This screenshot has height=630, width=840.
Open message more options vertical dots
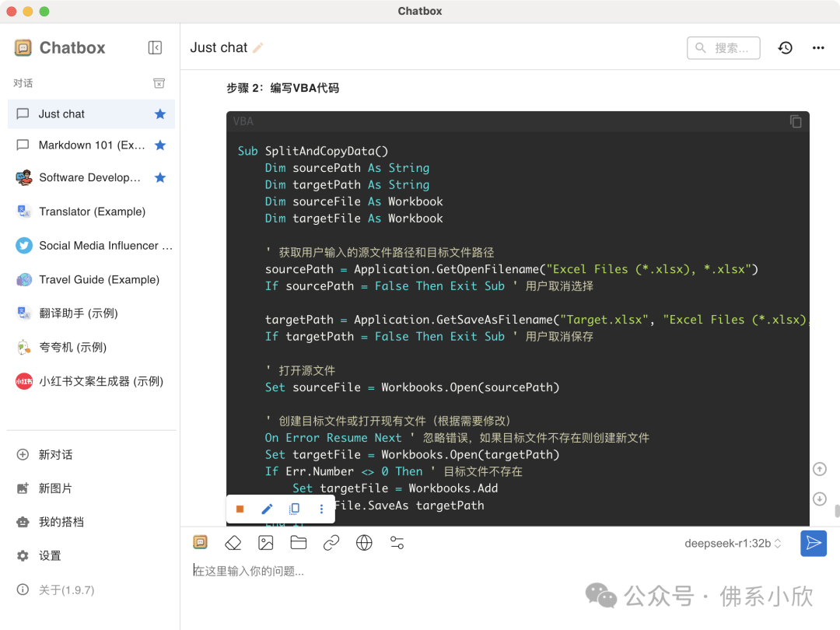pos(321,509)
